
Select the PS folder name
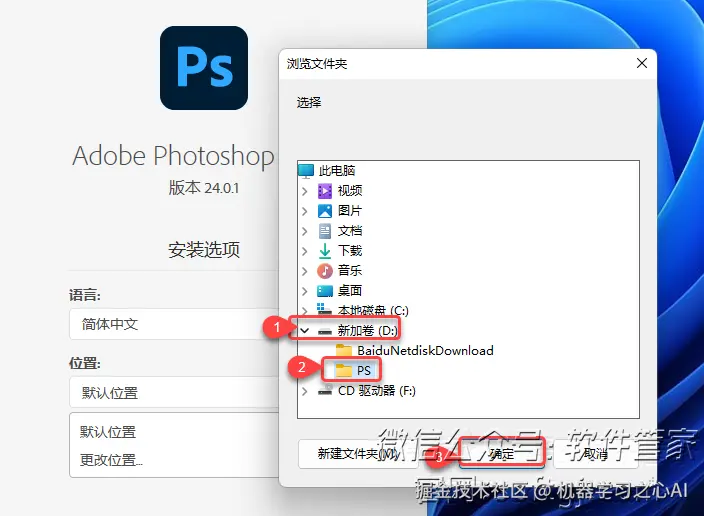(x=364, y=370)
